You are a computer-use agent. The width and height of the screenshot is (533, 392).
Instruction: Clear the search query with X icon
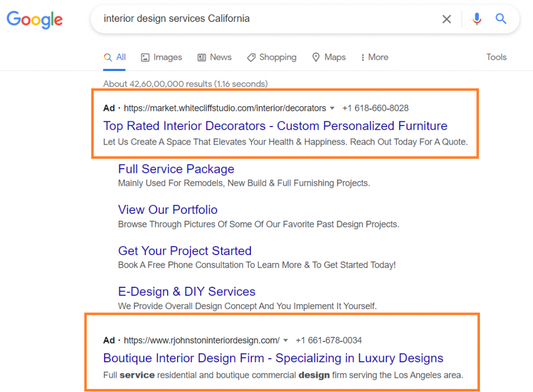[x=446, y=19]
